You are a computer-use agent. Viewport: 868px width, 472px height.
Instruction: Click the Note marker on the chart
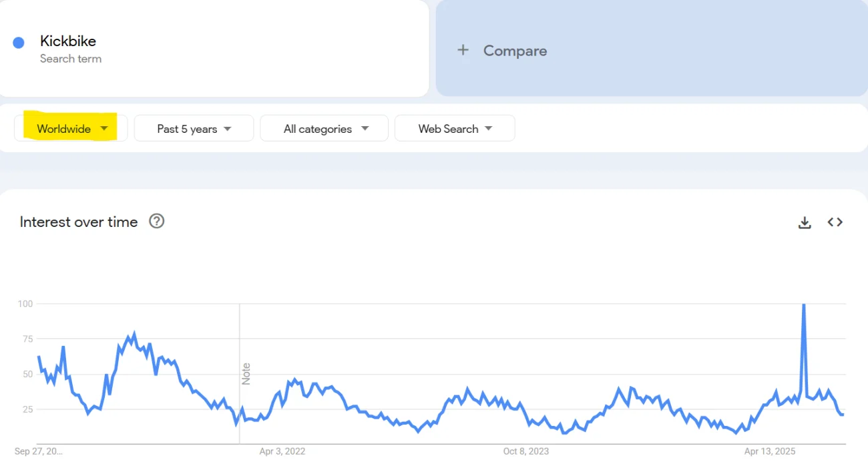(x=246, y=373)
